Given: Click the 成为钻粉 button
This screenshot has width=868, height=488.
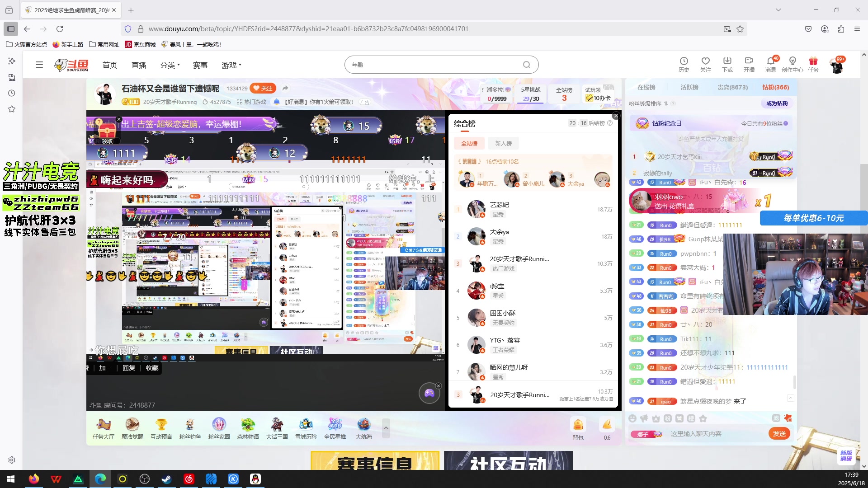Looking at the screenshot, I should (777, 103).
